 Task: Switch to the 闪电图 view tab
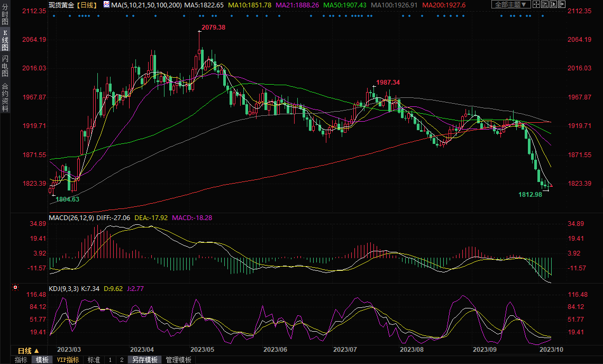[x=5, y=66]
